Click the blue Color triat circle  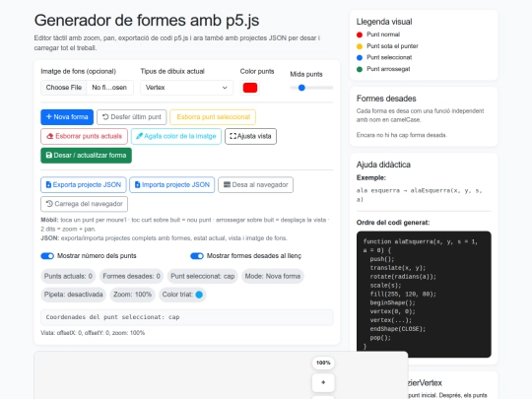(x=199, y=295)
